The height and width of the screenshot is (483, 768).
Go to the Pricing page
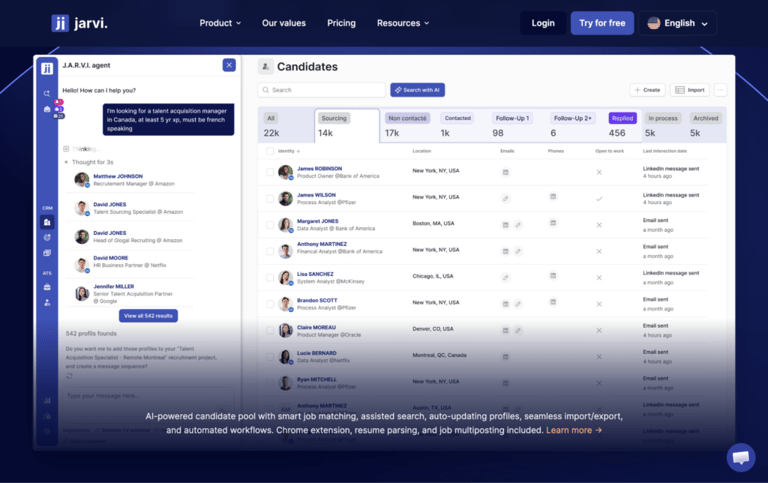(x=341, y=23)
